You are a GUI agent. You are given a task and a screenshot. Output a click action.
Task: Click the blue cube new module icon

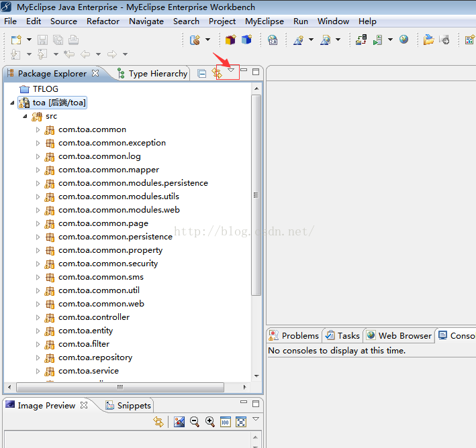coord(247,40)
